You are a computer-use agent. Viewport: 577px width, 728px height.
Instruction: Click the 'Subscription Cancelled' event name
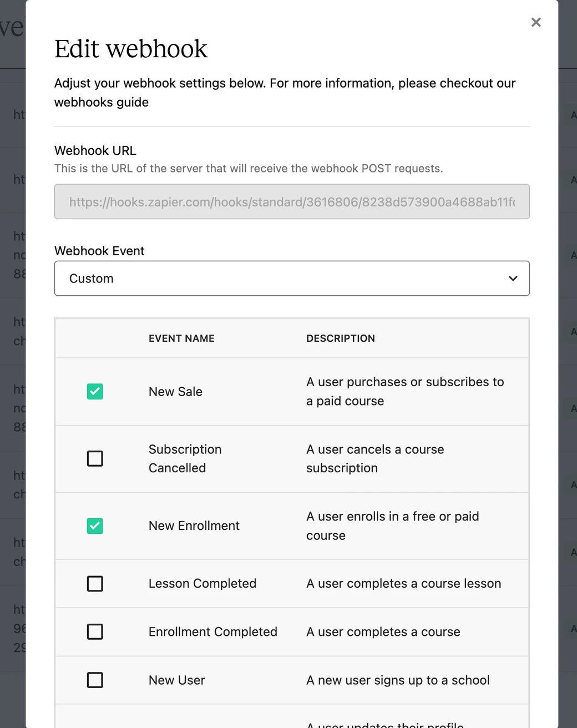point(185,459)
